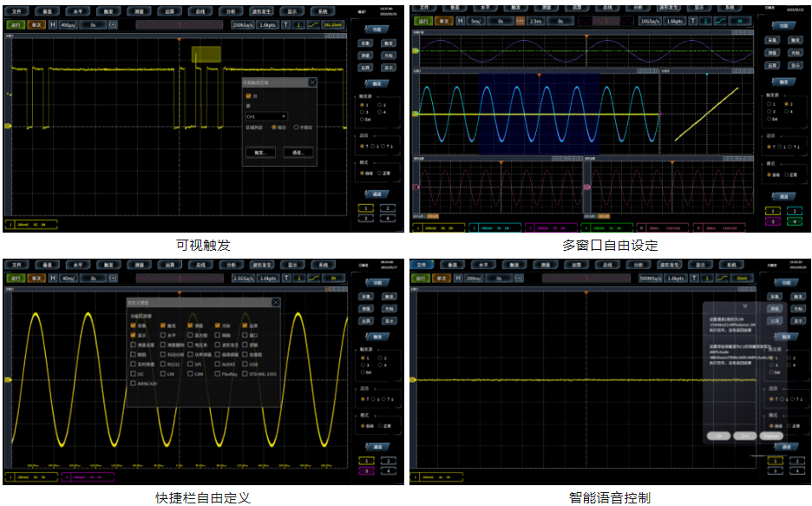Click the yellow visual trigger zone rectangle
The image size is (812, 506).
pyautogui.click(x=206, y=54)
